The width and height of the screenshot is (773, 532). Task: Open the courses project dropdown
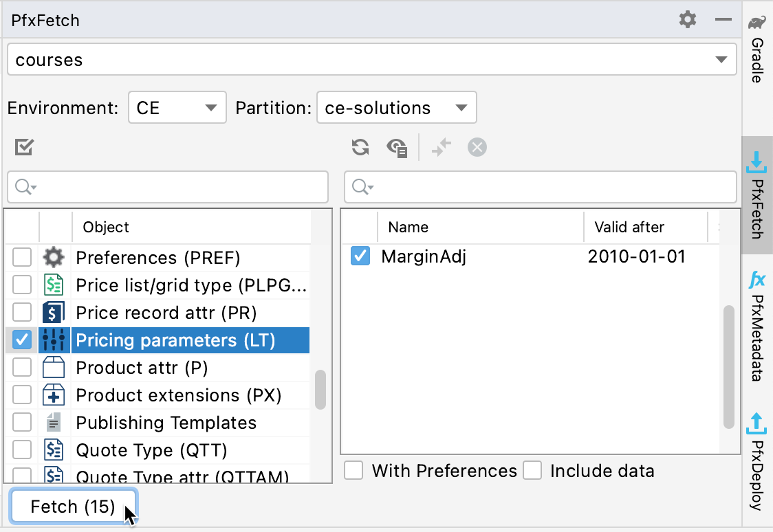point(719,60)
